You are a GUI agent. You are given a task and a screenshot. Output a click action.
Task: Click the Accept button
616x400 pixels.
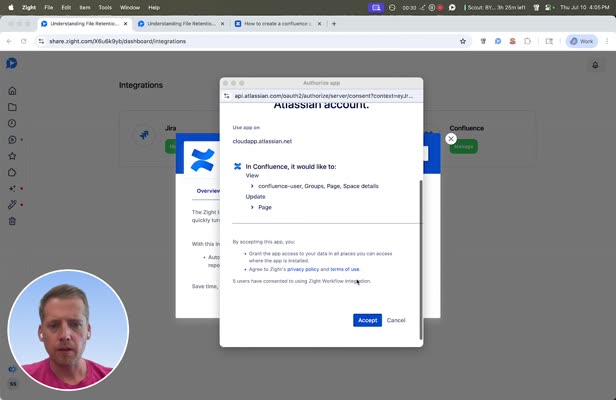[367, 320]
